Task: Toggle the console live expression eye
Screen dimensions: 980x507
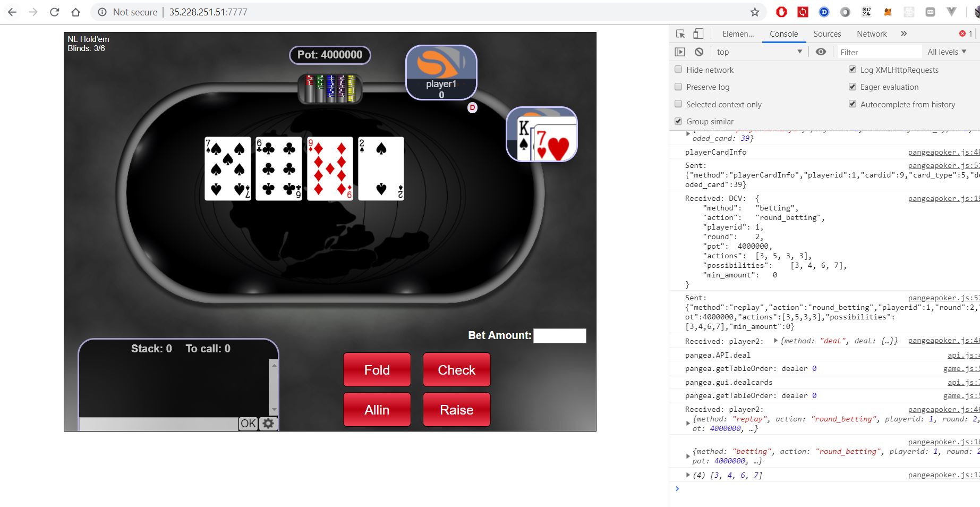Action: [x=821, y=52]
